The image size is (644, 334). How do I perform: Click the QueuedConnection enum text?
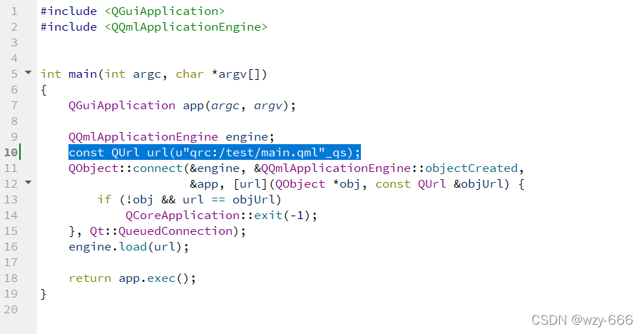click(x=175, y=231)
